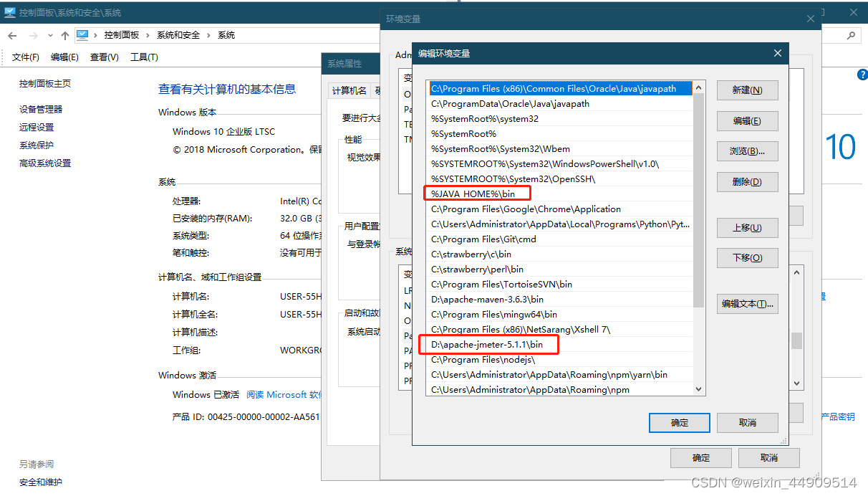Image resolution: width=868 pixels, height=496 pixels.
Task: Select C:\strawberry\c\bin entry
Action: point(559,254)
